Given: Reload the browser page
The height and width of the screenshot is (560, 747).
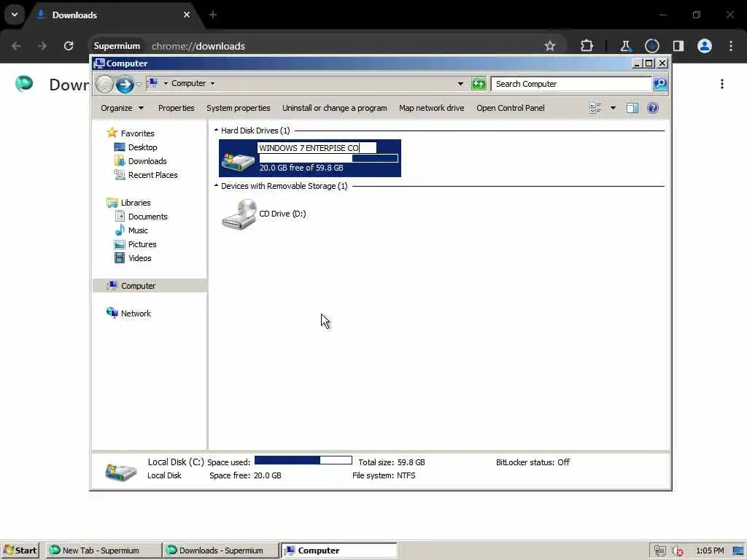Looking at the screenshot, I should click(x=69, y=46).
